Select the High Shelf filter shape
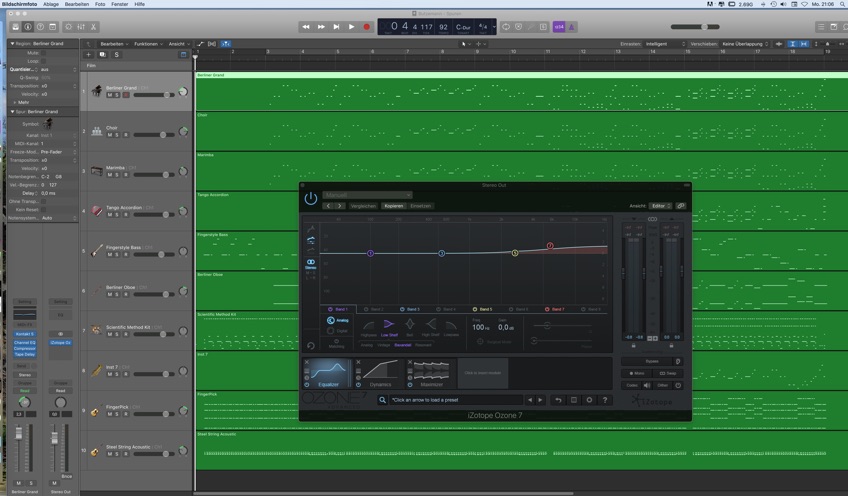The height and width of the screenshot is (496, 848). (430, 327)
